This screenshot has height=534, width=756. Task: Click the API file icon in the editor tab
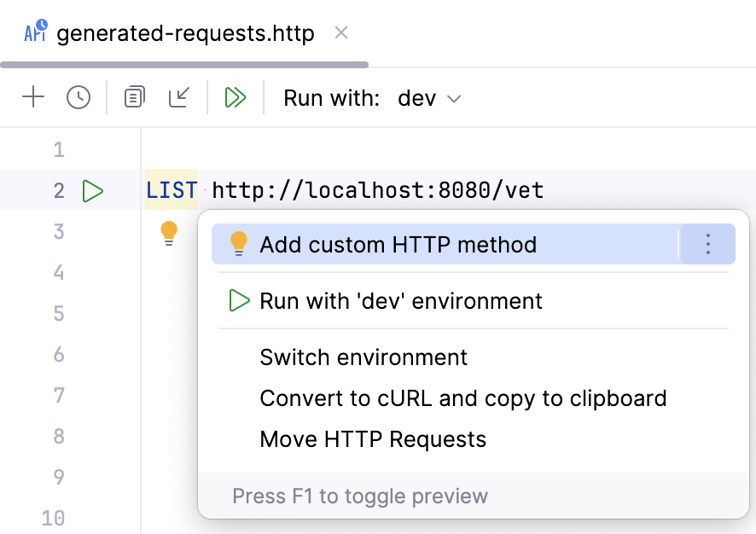[x=35, y=32]
